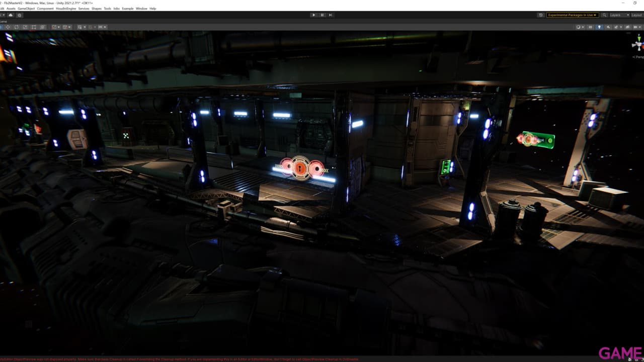The height and width of the screenshot is (362, 644).
Task: Open the Assets menu
Action: click(x=11, y=9)
